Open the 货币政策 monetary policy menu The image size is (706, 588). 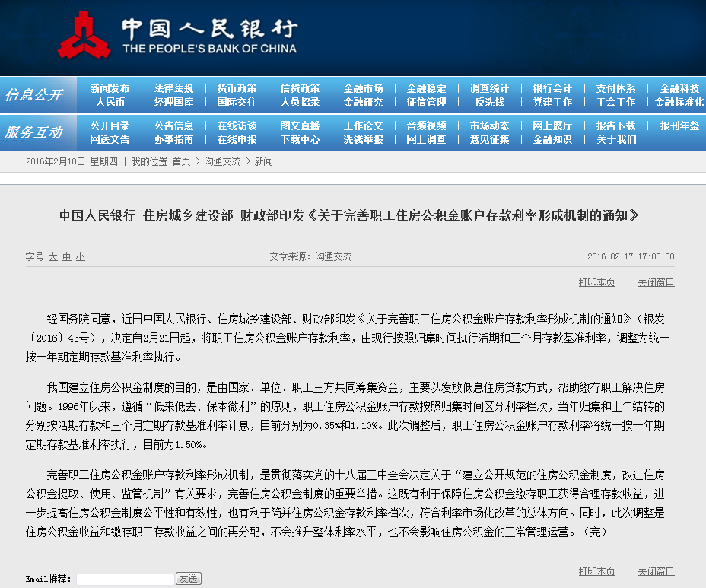(235, 87)
